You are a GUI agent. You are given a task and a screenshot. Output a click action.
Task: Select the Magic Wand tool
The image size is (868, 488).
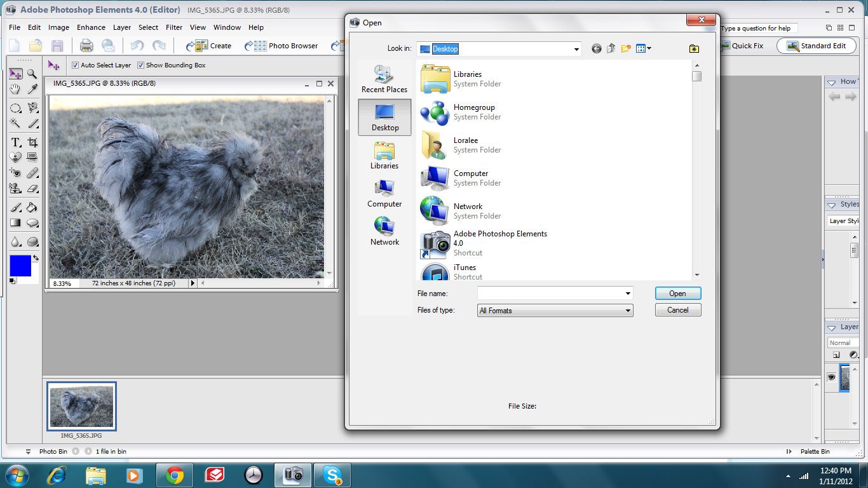[x=15, y=124]
